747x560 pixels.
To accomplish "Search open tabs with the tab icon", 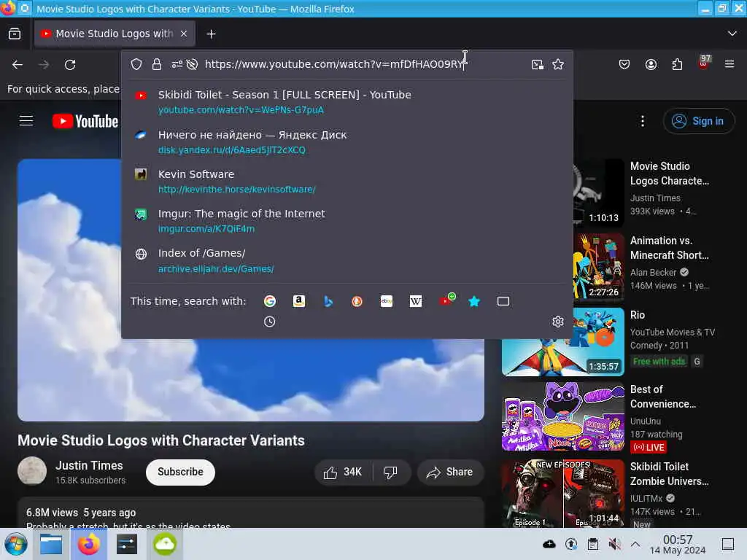I will [x=503, y=301].
